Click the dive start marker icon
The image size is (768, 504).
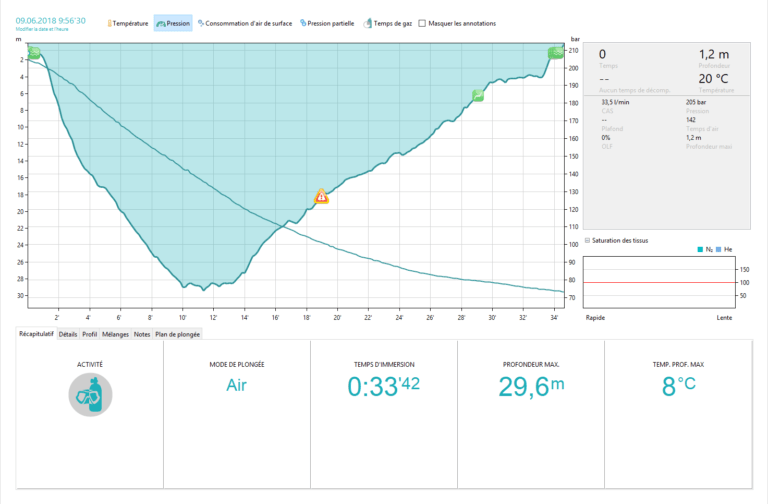[33, 52]
